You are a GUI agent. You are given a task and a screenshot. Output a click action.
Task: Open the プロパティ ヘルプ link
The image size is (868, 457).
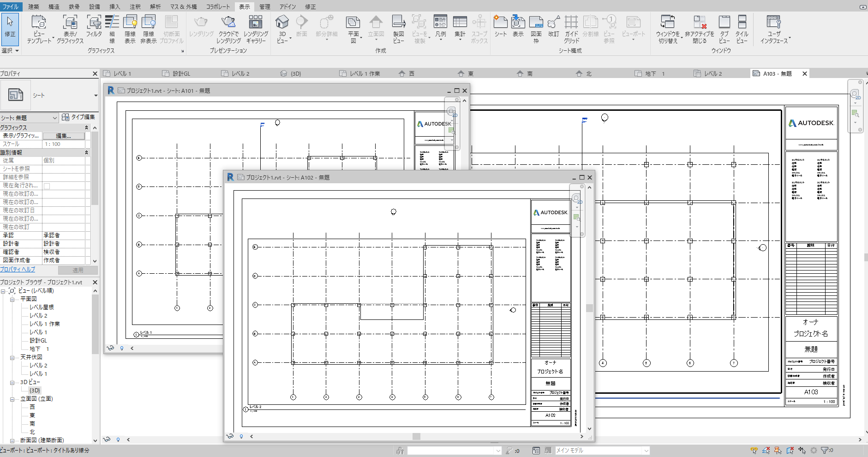pos(18,270)
